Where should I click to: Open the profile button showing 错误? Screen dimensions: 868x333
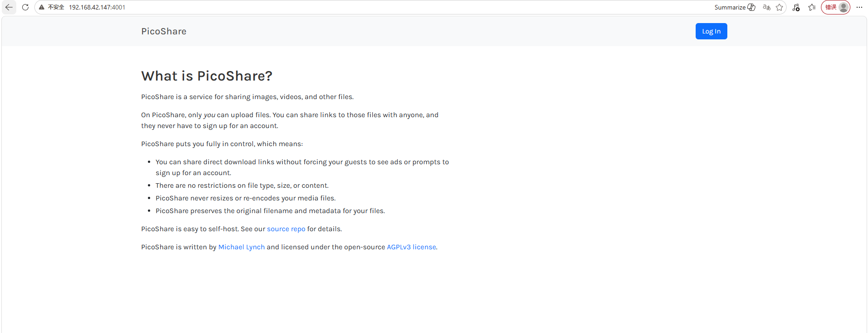[835, 7]
